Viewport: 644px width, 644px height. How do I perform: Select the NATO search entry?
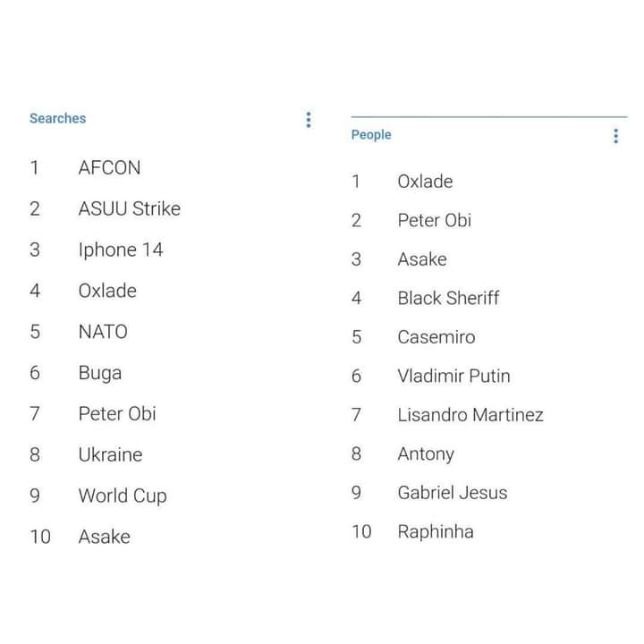(103, 332)
